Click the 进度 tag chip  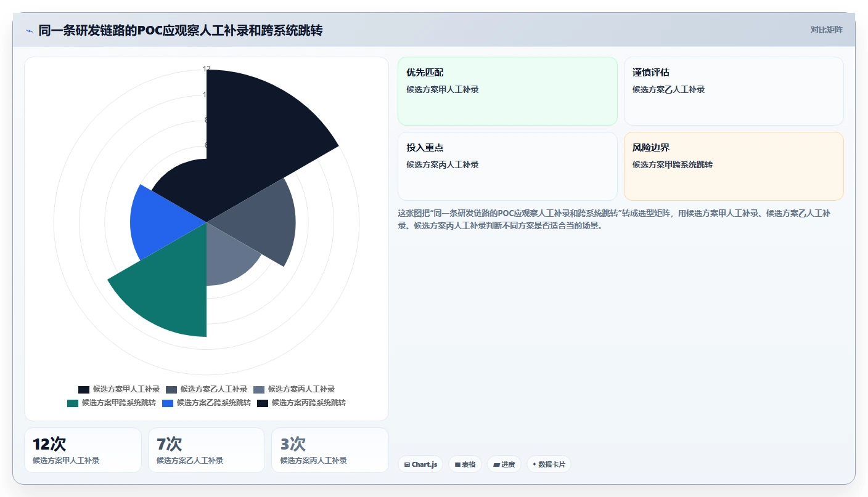click(504, 464)
